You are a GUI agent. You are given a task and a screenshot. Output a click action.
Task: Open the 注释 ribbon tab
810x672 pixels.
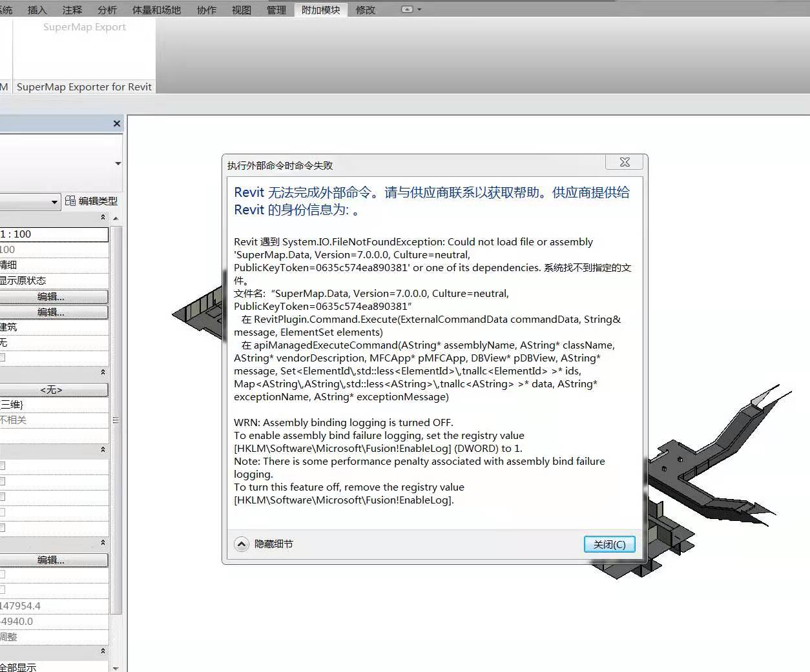(x=72, y=10)
